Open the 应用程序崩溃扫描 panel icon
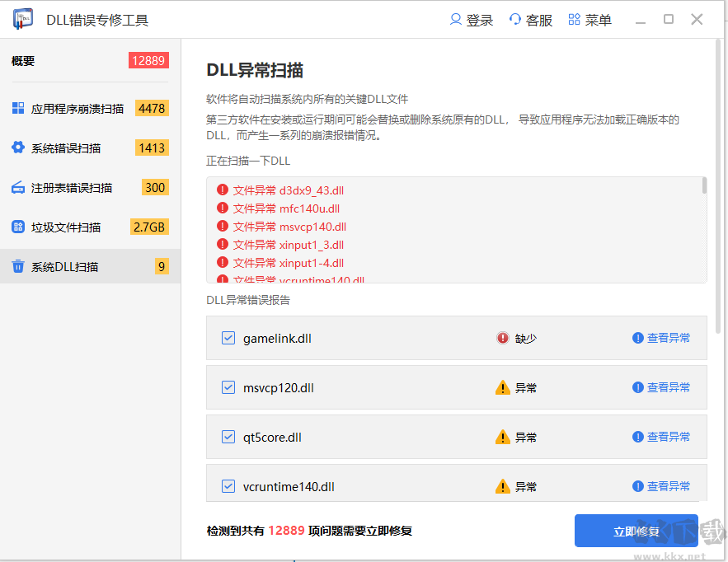The width and height of the screenshot is (728, 562). point(18,107)
